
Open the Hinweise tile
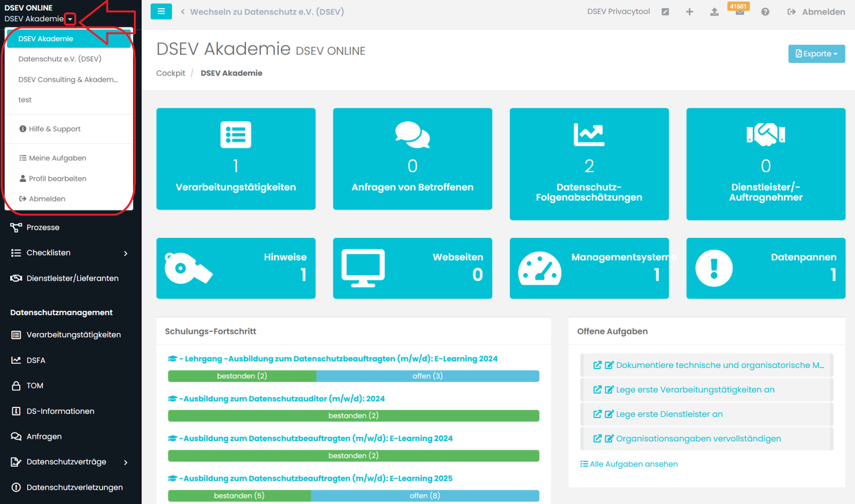(x=236, y=268)
